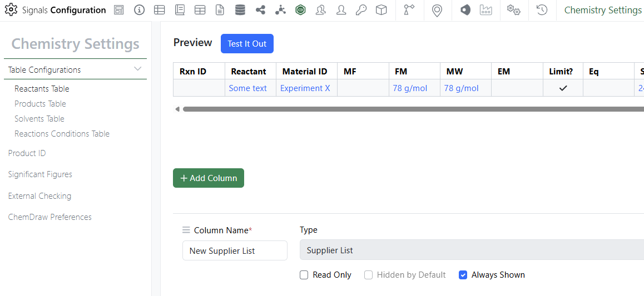Toggle the Hidden by Default checkbox
This screenshot has height=296, width=644.
(368, 275)
